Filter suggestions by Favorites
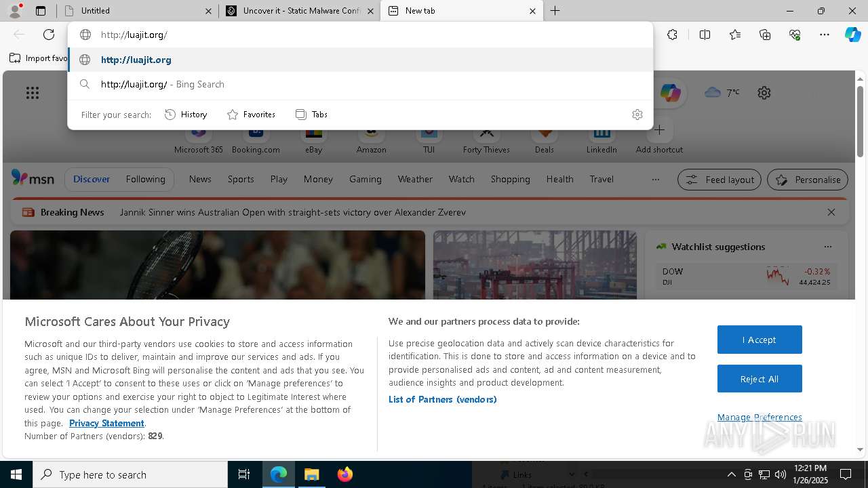The height and width of the screenshot is (488, 868). tap(251, 115)
